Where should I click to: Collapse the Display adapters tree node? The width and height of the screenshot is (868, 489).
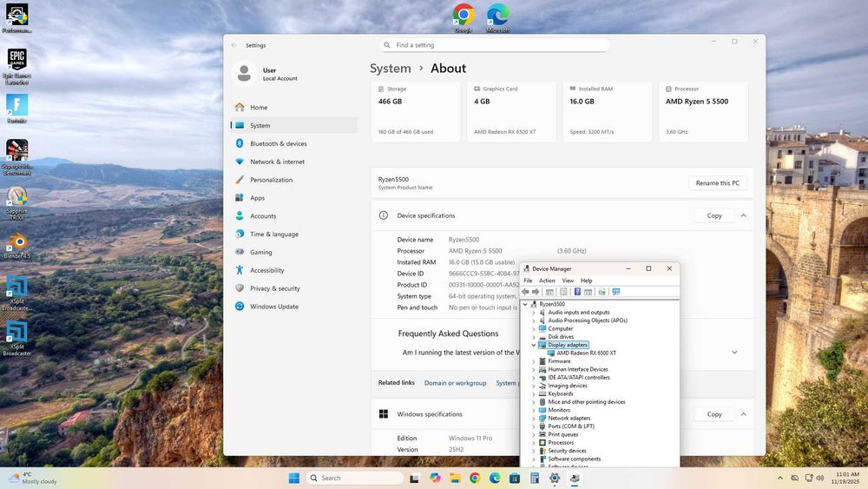534,345
